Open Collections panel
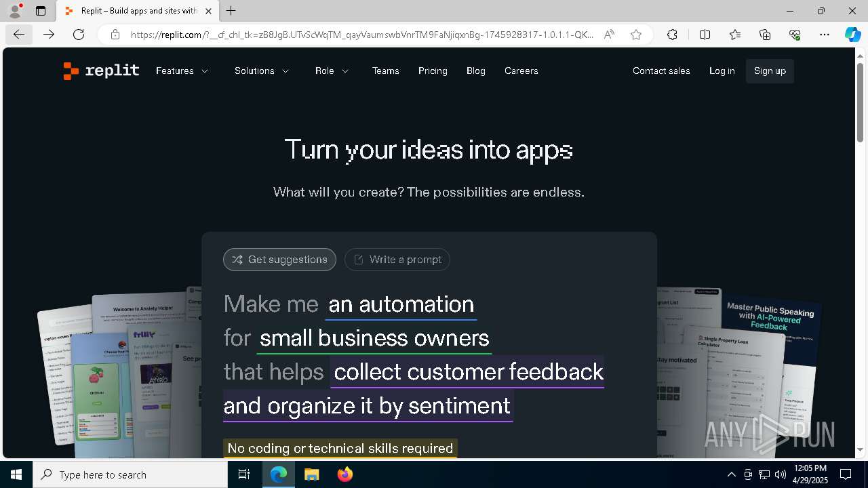 coord(765,35)
